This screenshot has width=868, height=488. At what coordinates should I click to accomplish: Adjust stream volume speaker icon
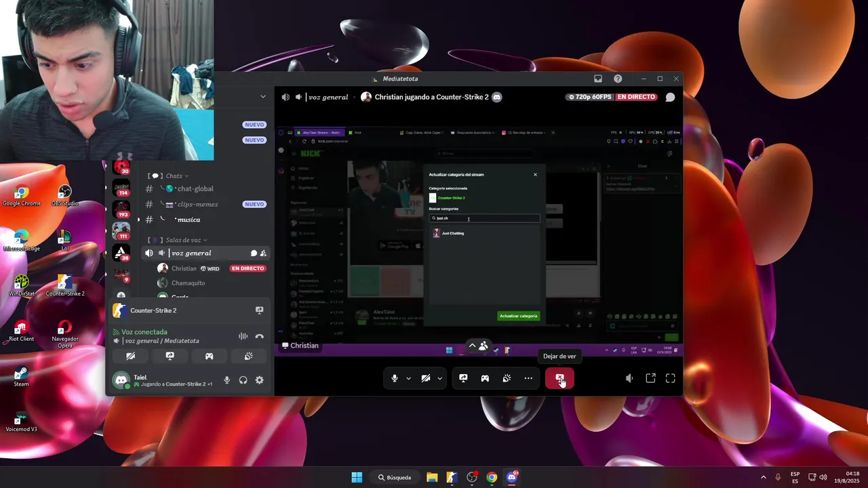(x=629, y=378)
